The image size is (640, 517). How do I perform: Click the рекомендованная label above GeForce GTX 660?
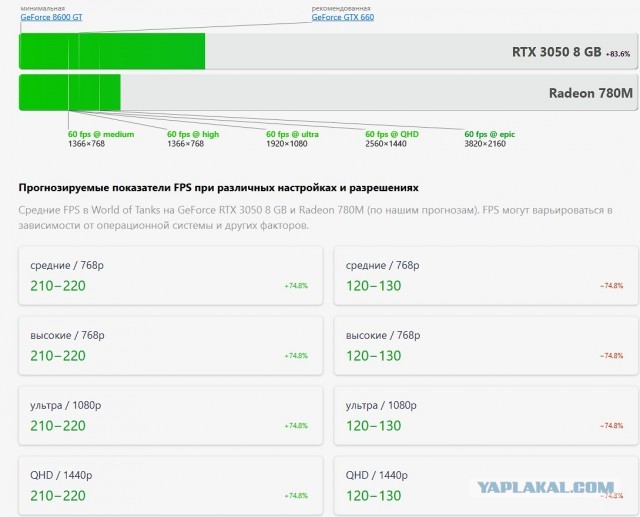pyautogui.click(x=341, y=8)
